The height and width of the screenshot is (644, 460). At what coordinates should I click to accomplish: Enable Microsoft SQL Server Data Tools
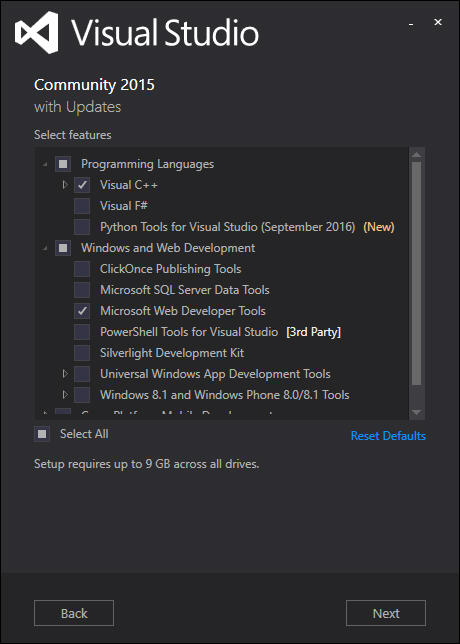[82, 290]
